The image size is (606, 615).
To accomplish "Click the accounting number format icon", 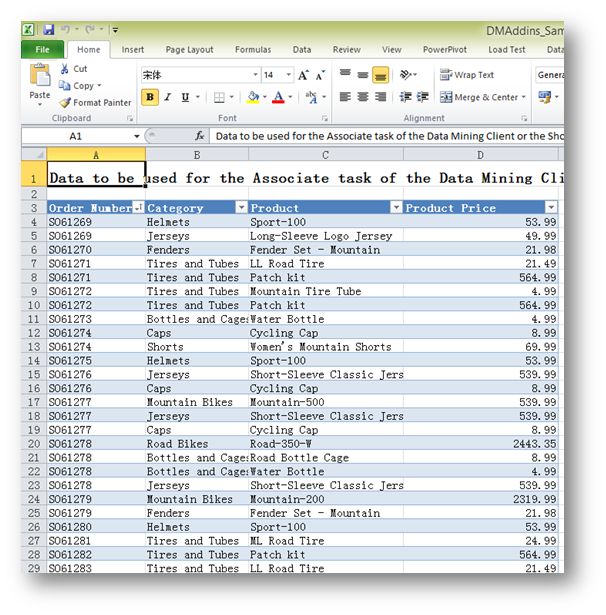I will pos(544,97).
